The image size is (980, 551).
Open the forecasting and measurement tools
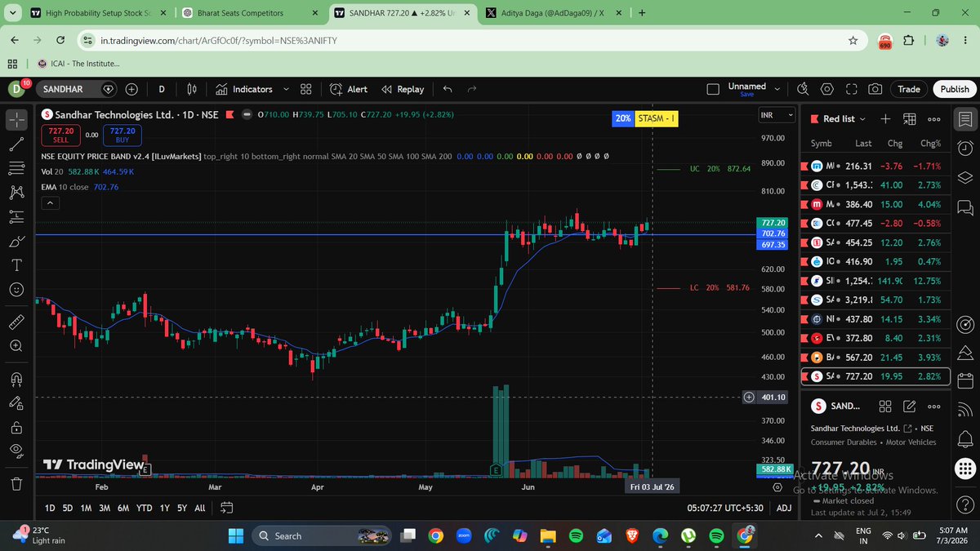pos(16,217)
